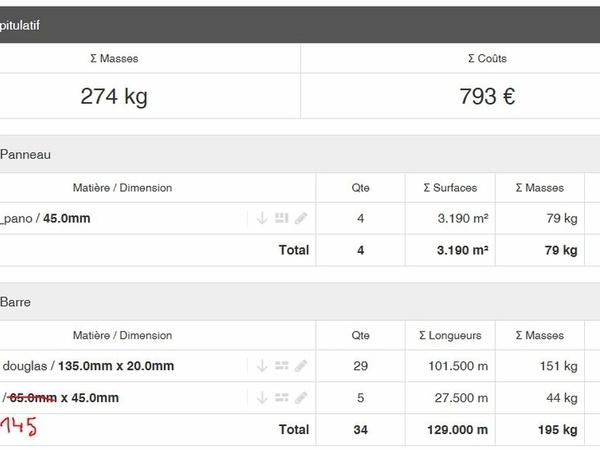Click the down arrow in the x 45.0mm bar row
Screen dimensions: 600x450
262,398
